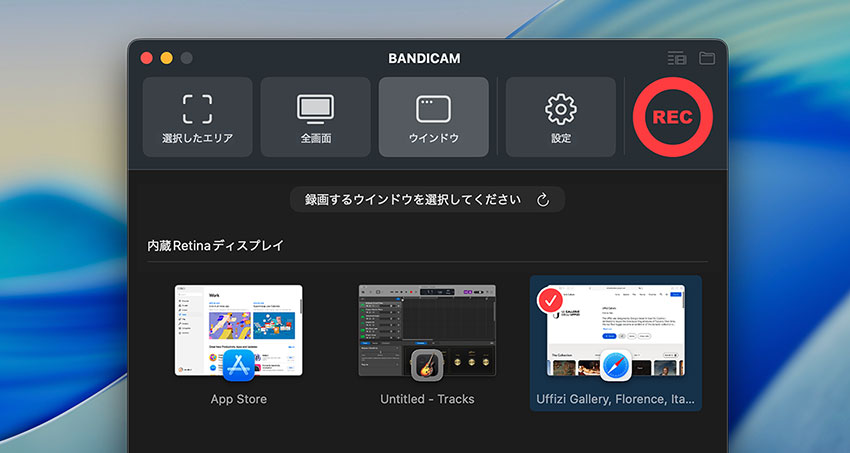This screenshot has height=453, width=850.
Task: Select the 選択したエリア capture mode
Action: pyautogui.click(x=197, y=117)
